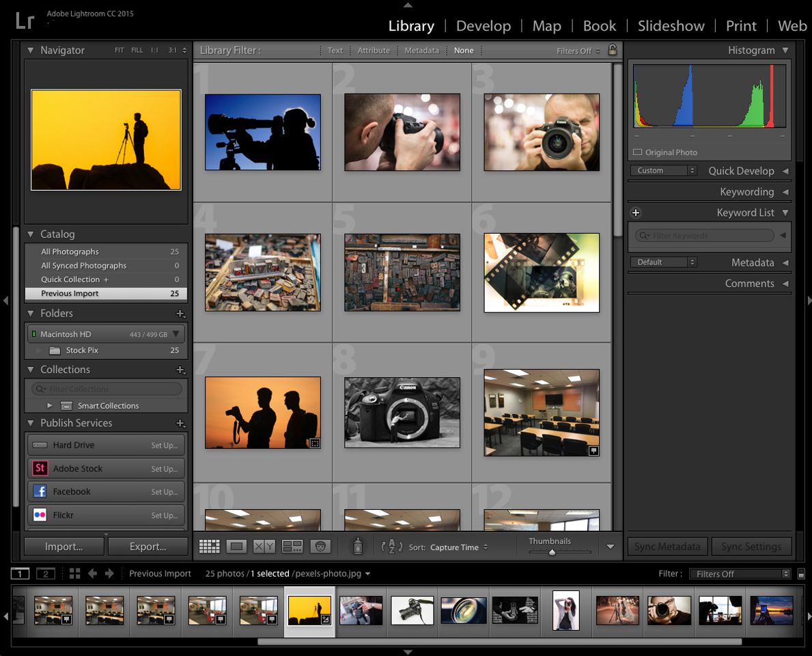Open Sort Capture Time dropdown

pyautogui.click(x=459, y=547)
